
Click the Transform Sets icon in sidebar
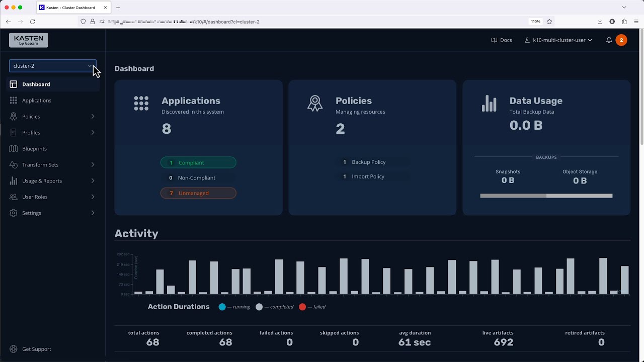(14, 165)
